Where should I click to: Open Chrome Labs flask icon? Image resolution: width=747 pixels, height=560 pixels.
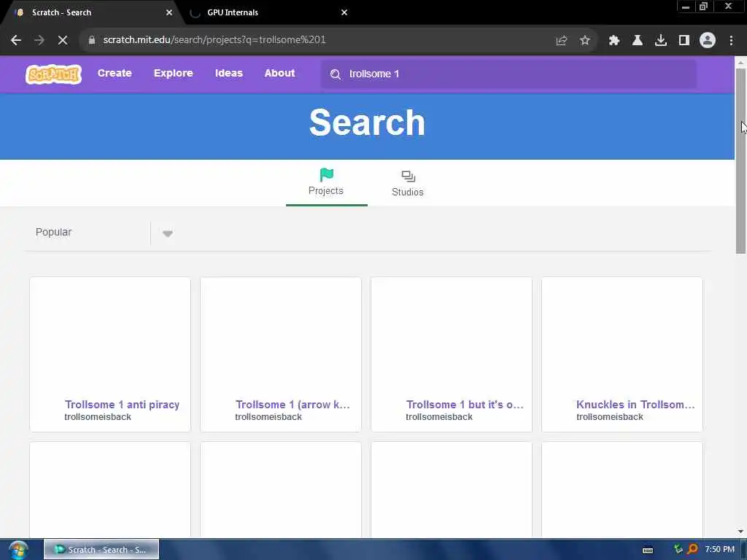[638, 41]
